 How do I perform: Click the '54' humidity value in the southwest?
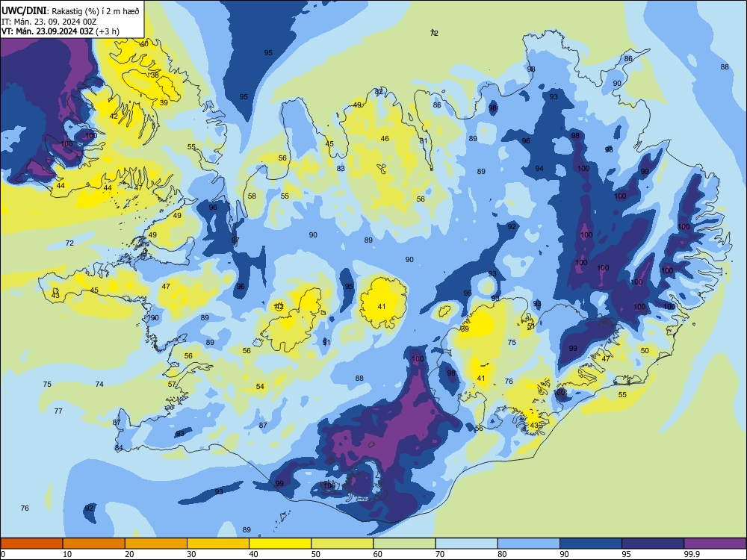[260, 387]
